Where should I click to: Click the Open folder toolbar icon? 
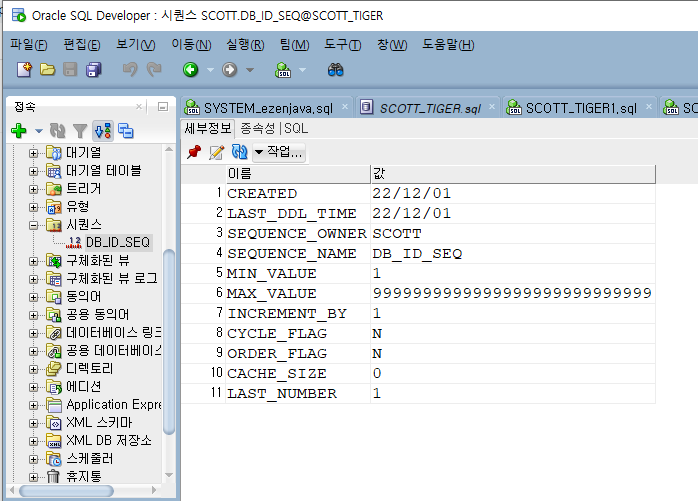[47, 69]
